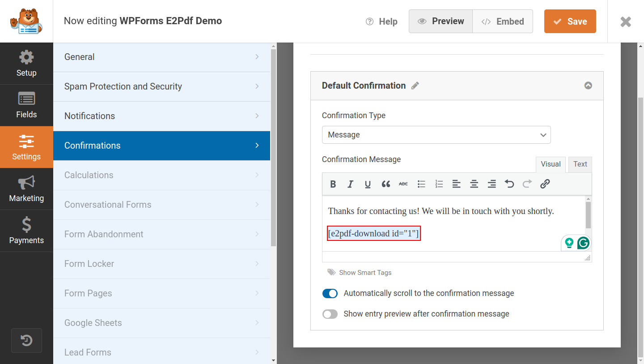The width and height of the screenshot is (644, 364).
Task: Disable automatic scroll to confirmation message
Action: (x=330, y=294)
